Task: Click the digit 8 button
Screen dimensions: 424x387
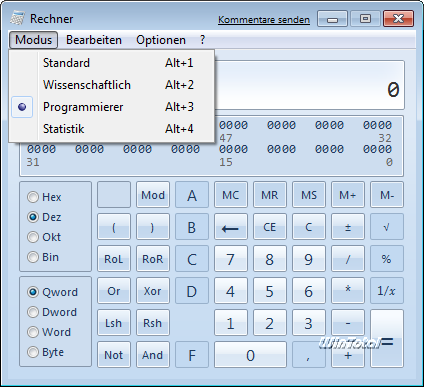Action: (270, 259)
